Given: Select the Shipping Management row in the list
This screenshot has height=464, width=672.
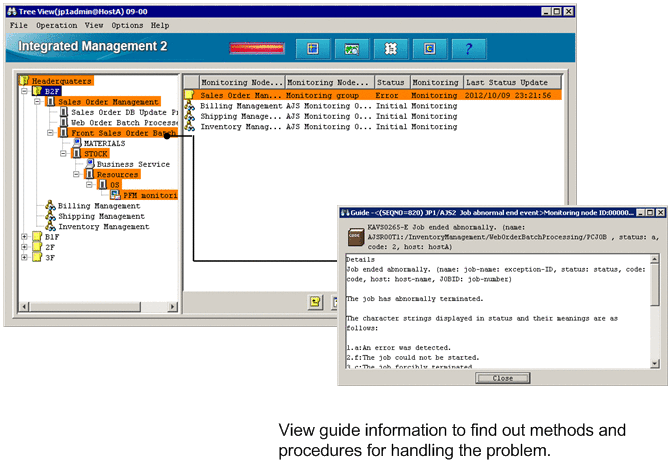Looking at the screenshot, I should [x=240, y=116].
